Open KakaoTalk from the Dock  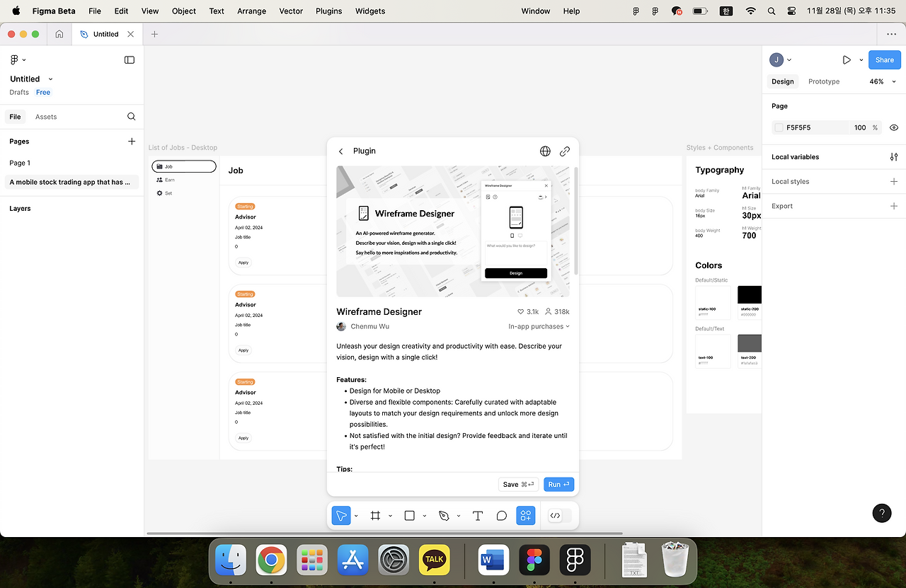tap(435, 560)
